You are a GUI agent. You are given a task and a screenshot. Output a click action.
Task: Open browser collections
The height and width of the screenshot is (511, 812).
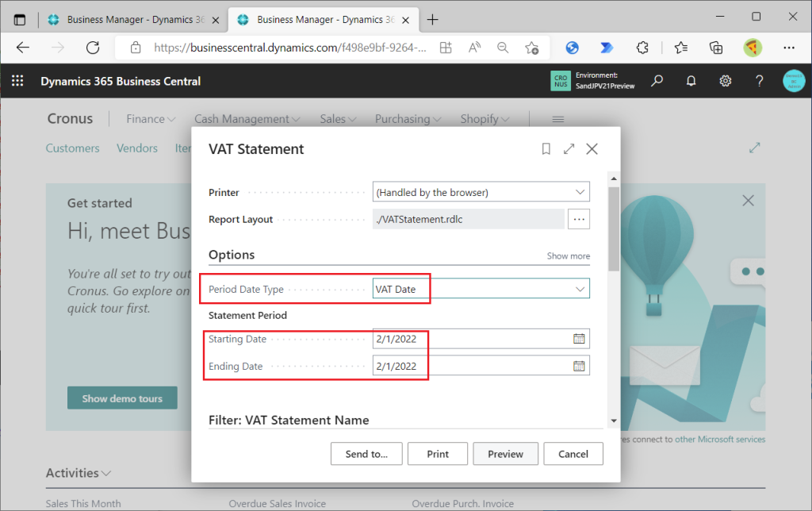pos(716,48)
